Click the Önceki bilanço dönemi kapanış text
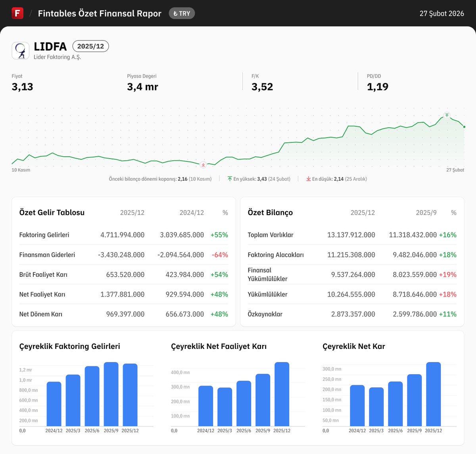This screenshot has height=454, width=476. pos(160,179)
